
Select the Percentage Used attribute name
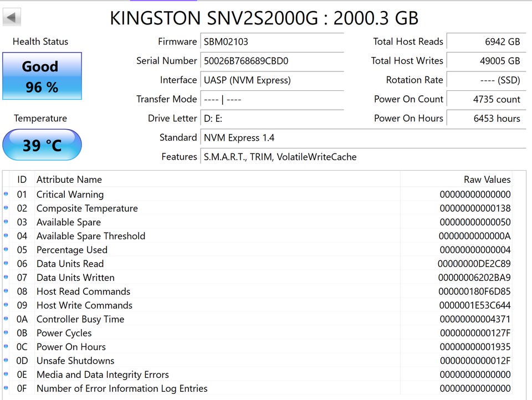pyautogui.click(x=72, y=250)
